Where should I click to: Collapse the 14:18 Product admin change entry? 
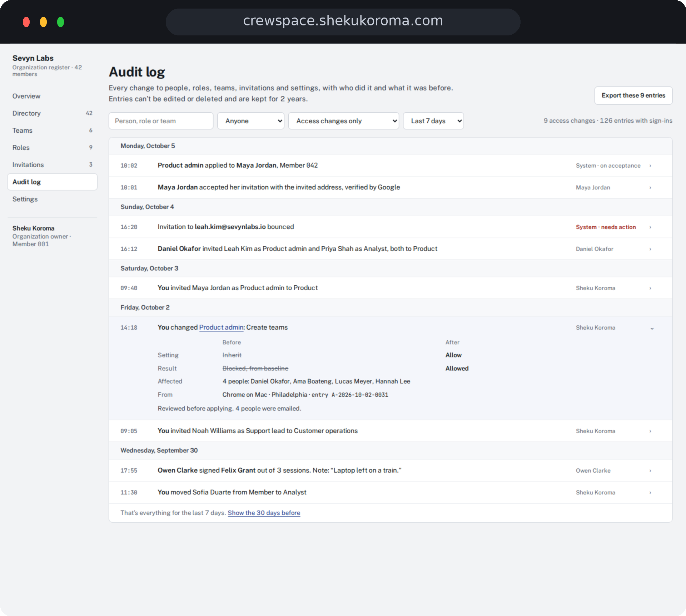[652, 328]
